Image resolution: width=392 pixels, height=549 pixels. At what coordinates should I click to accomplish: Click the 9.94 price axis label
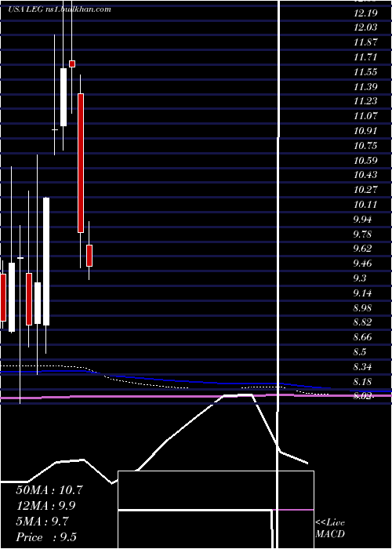[x=362, y=220]
